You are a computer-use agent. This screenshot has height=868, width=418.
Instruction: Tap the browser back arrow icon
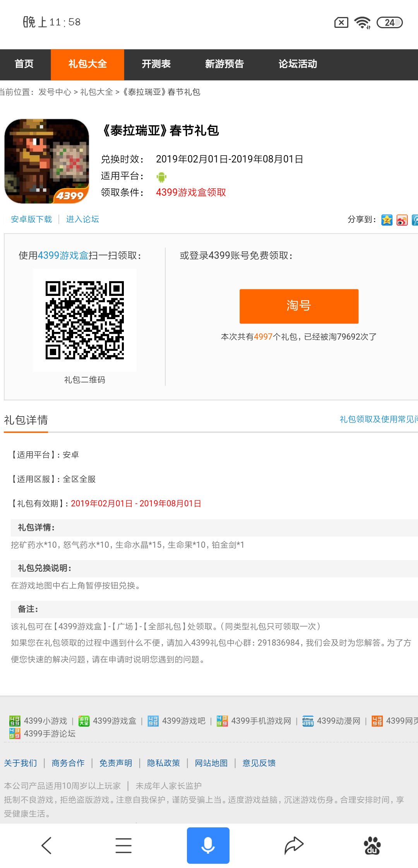[x=46, y=845]
